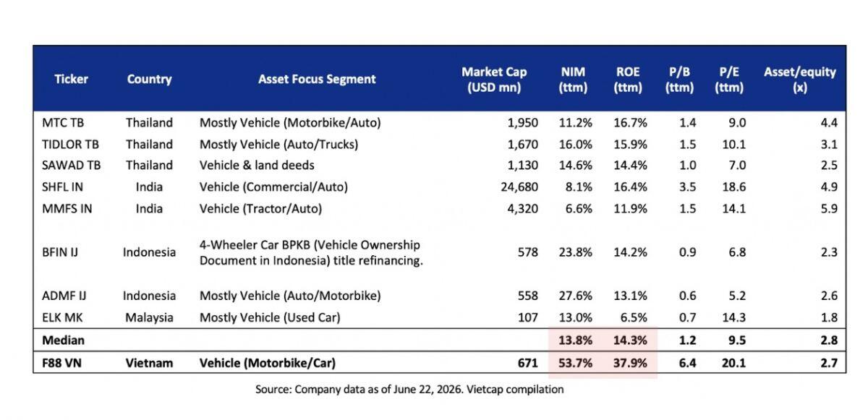Screen dimensions: 868x420
Task: Click the F88 VN ticker cell
Action: (62, 363)
